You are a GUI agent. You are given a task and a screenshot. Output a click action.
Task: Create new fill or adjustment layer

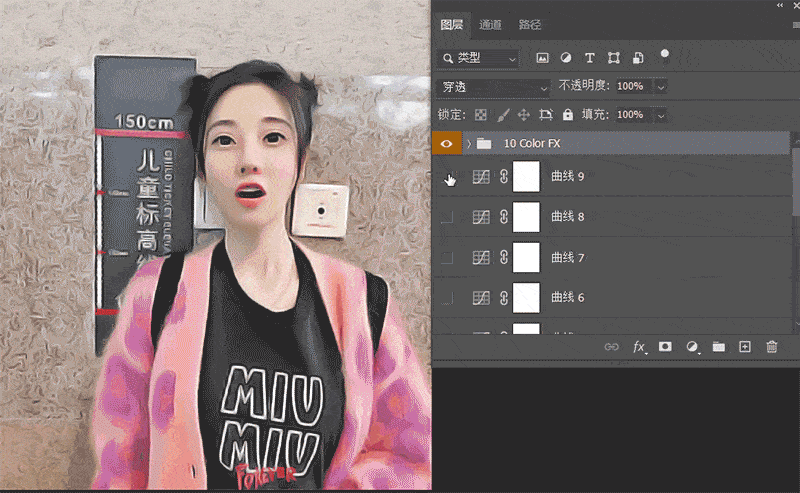(x=692, y=347)
